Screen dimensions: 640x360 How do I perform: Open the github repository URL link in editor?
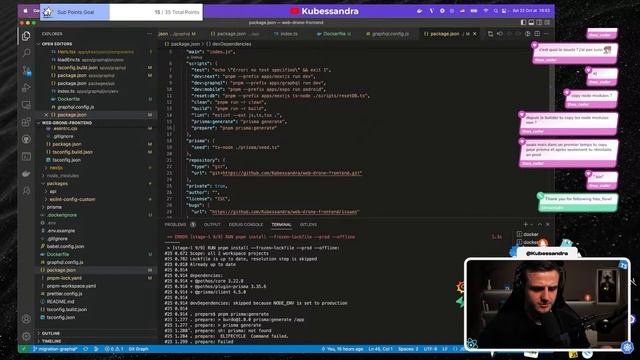(286, 173)
